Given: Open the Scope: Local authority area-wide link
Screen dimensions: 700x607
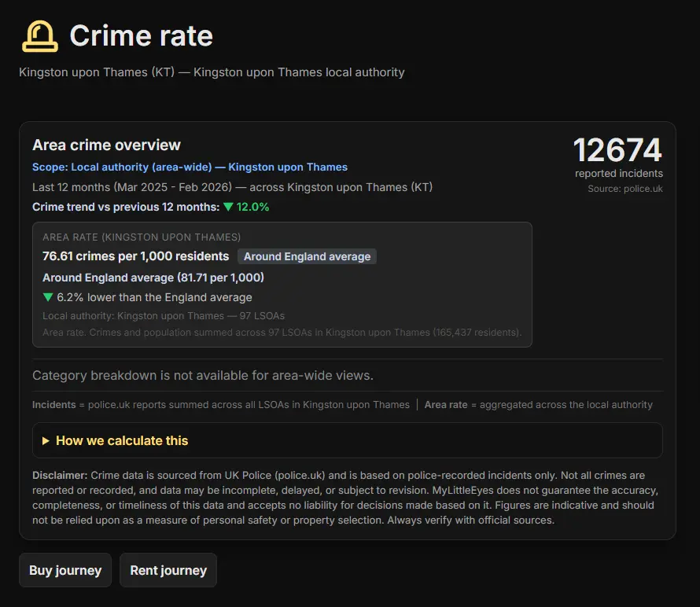Looking at the screenshot, I should [x=190, y=167].
